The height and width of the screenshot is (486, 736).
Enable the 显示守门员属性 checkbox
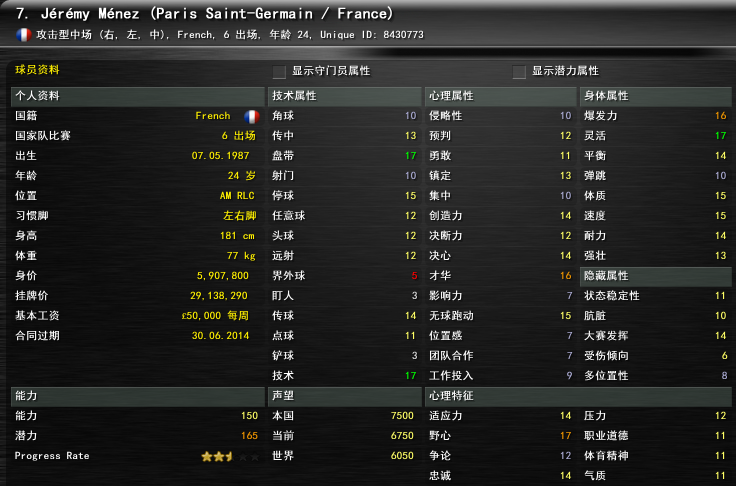click(279, 72)
